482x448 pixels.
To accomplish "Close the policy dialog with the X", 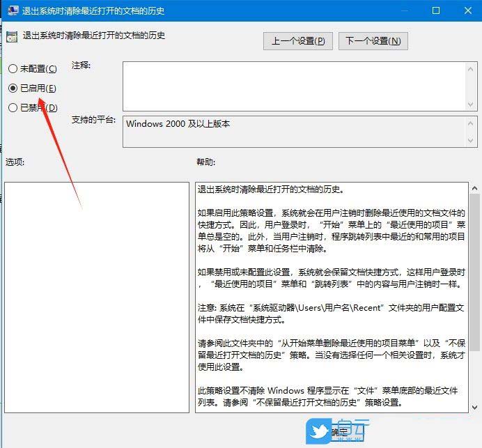I will [x=466, y=10].
